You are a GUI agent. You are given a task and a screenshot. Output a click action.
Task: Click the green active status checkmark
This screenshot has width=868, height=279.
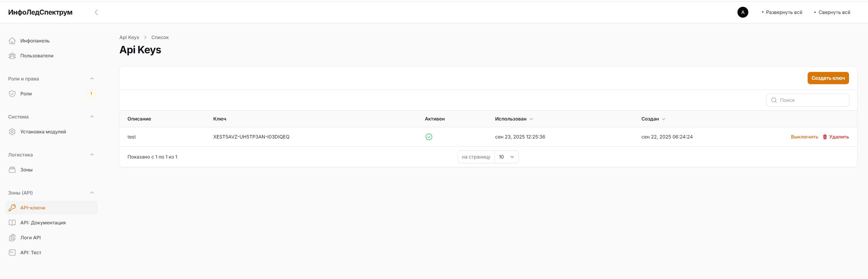429,137
